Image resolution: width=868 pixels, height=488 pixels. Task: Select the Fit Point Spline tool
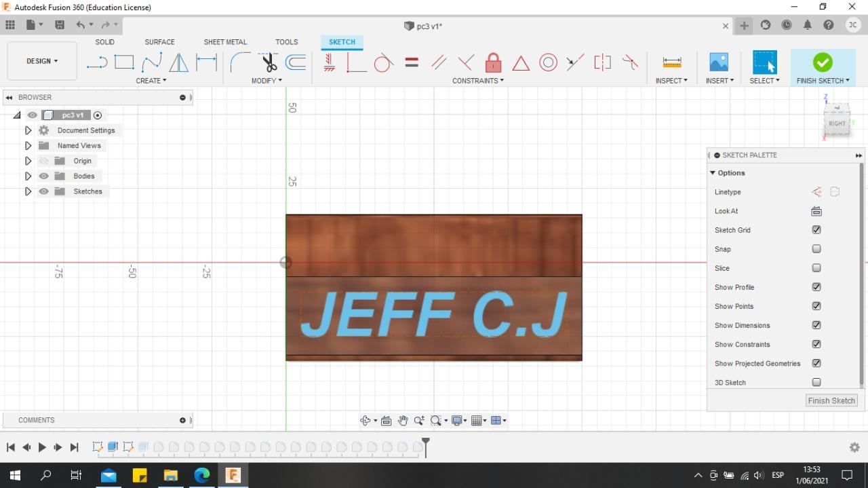click(151, 62)
